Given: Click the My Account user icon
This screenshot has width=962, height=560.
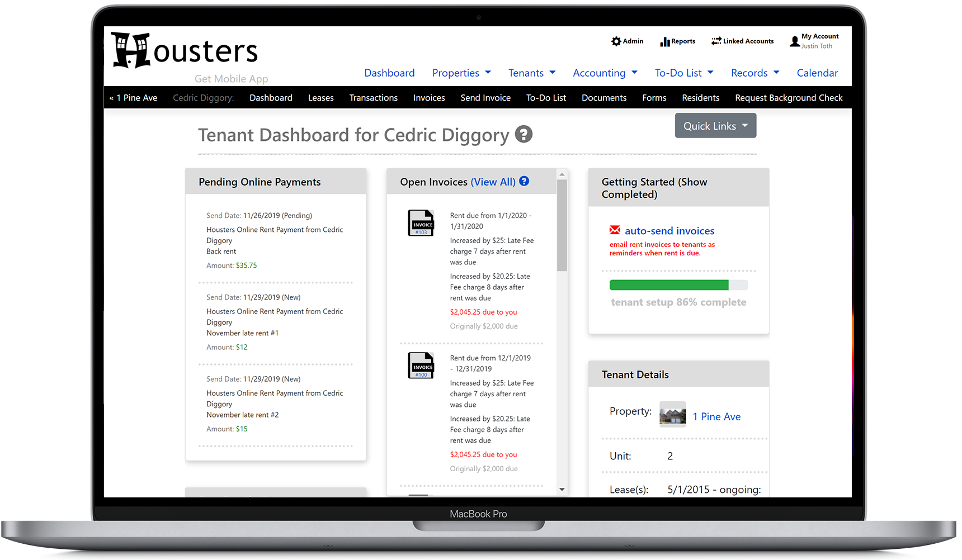Looking at the screenshot, I should [x=796, y=41].
